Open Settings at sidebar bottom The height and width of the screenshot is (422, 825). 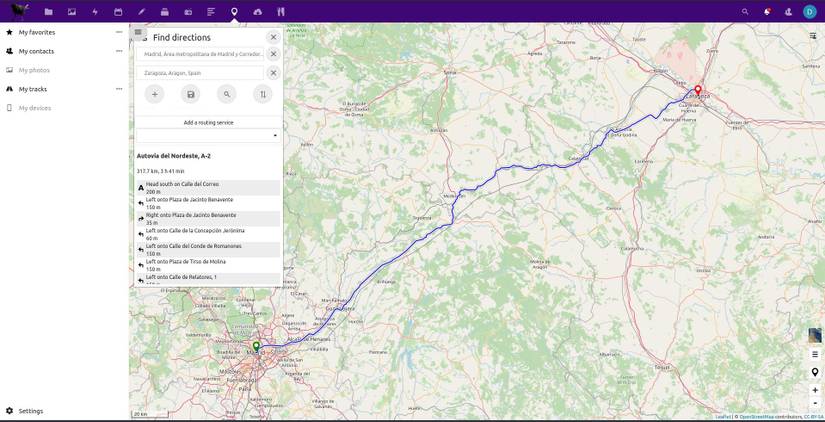click(31, 411)
